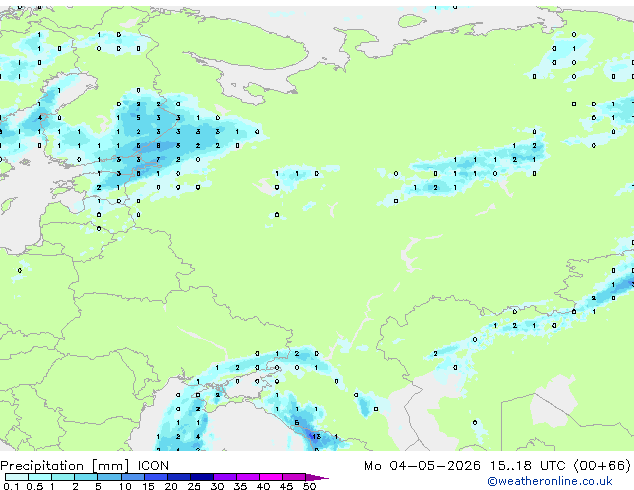Click the 'Precipitation [mm] ICON' title text
The image size is (634, 490).
[85, 466]
